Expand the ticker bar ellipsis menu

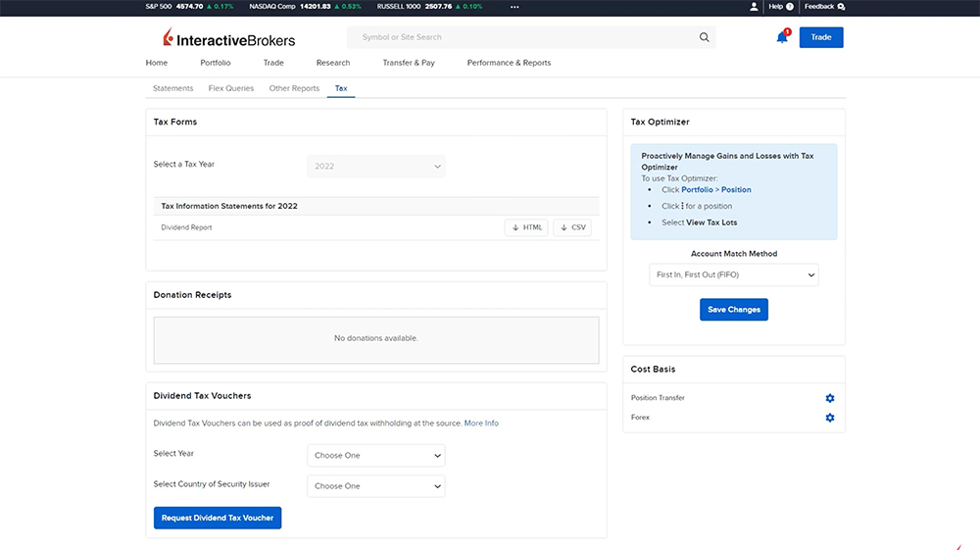(x=514, y=6)
